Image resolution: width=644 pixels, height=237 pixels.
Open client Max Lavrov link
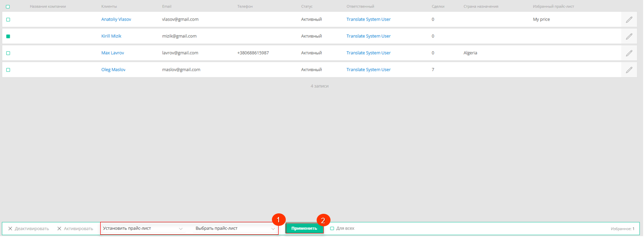coord(113,53)
